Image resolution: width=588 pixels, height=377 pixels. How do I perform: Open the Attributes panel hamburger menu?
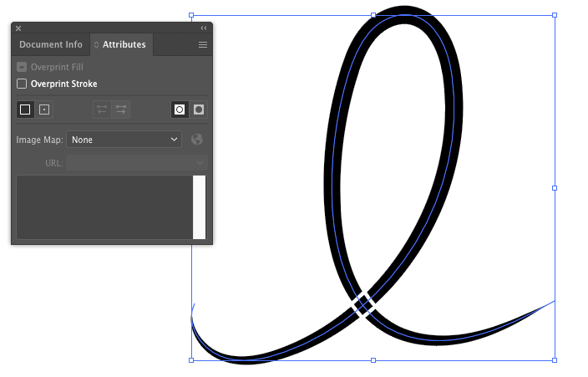(x=203, y=44)
